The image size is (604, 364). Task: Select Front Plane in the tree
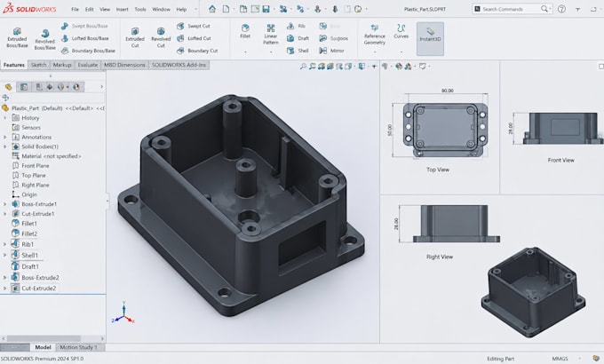(31, 166)
